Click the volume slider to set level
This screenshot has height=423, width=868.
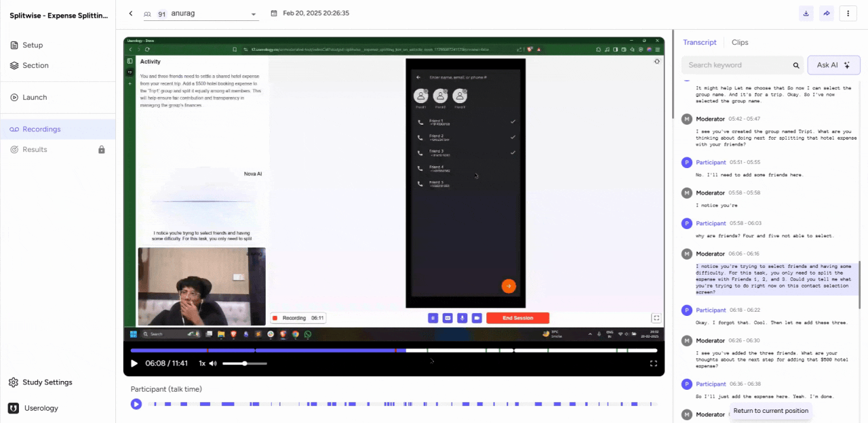[244, 363]
